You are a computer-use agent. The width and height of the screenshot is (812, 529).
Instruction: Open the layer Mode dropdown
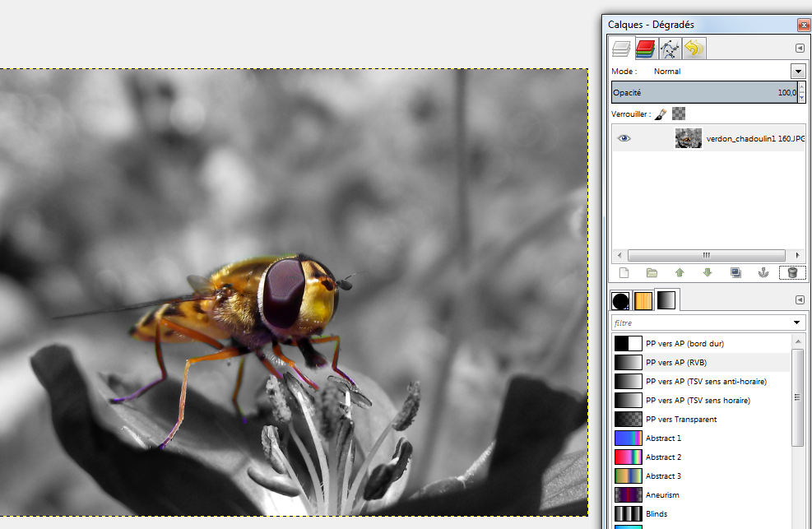(798, 72)
